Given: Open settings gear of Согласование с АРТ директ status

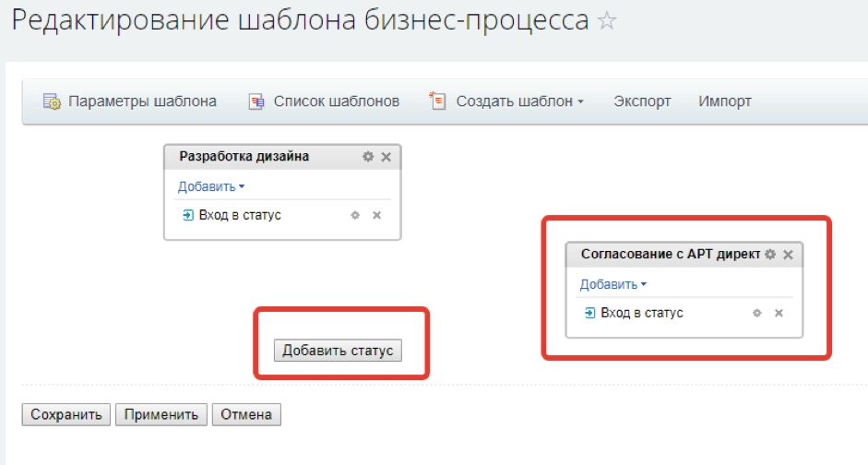Looking at the screenshot, I should (770, 254).
